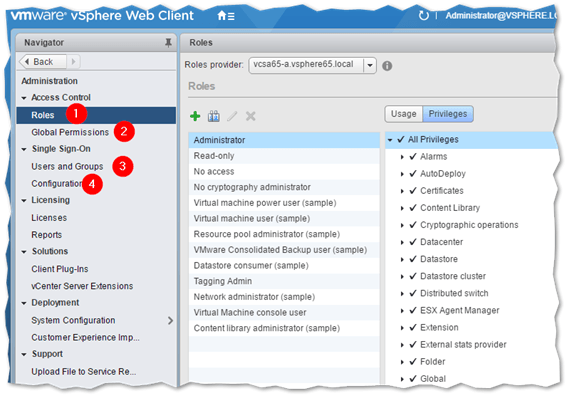Click the Navigator forward arrow

pos(73,61)
